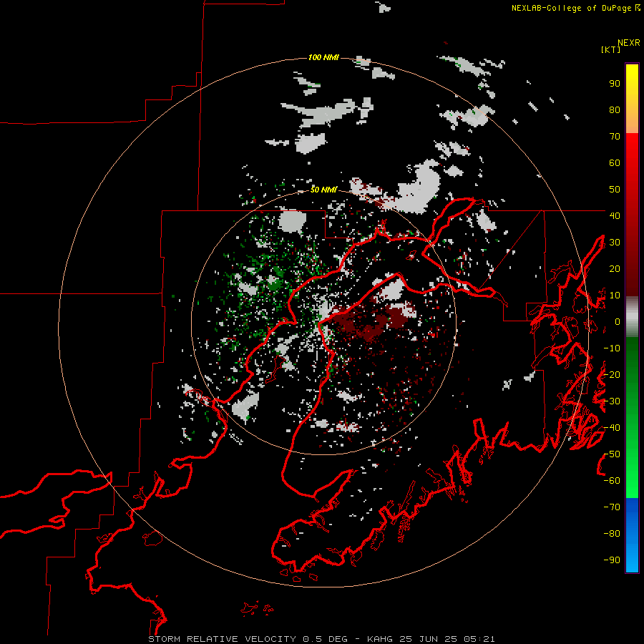The image size is (644, 644).
Task: Click the 90 value on color scale
Action: click(615, 84)
